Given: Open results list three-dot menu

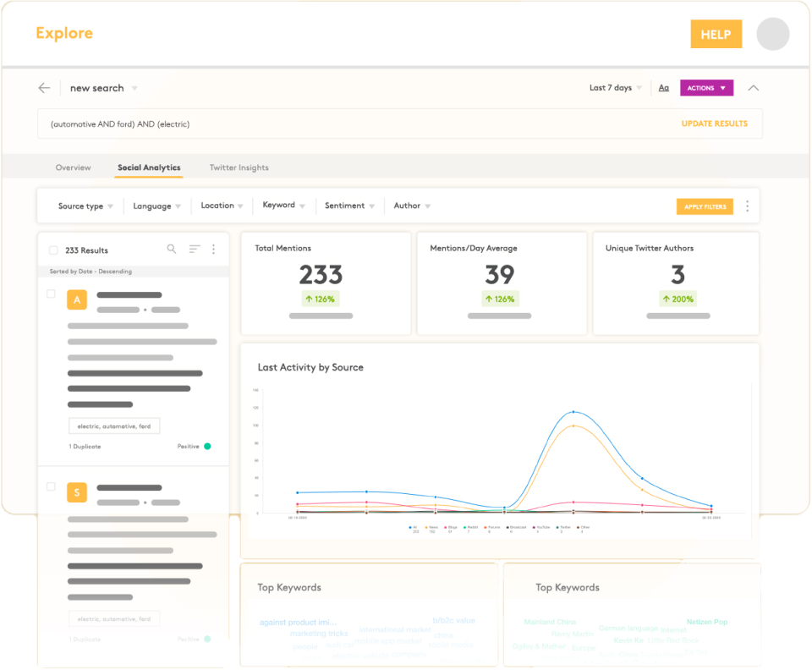Looking at the screenshot, I should coord(213,250).
